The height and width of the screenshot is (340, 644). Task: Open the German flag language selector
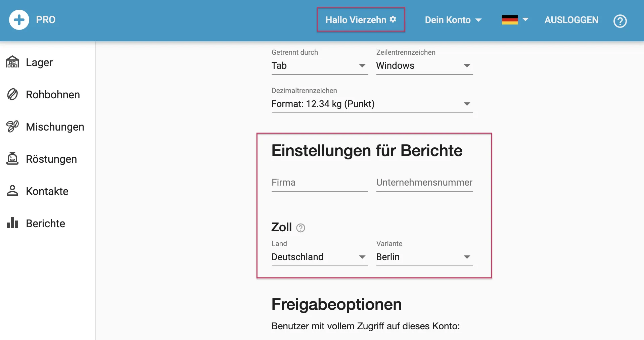[x=515, y=20]
